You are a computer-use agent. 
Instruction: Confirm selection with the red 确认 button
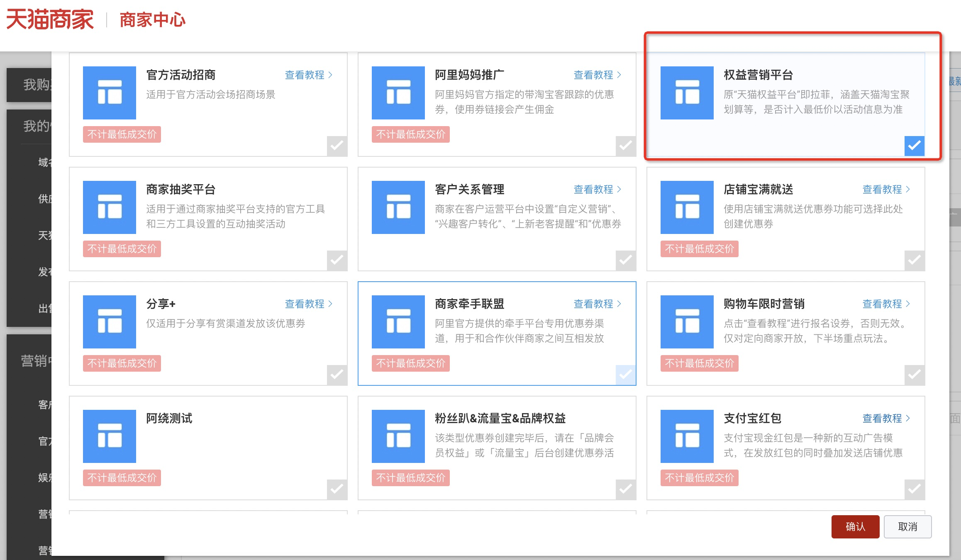(x=855, y=527)
